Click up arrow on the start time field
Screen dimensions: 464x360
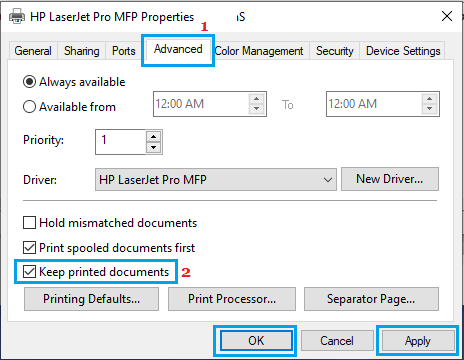click(256, 99)
